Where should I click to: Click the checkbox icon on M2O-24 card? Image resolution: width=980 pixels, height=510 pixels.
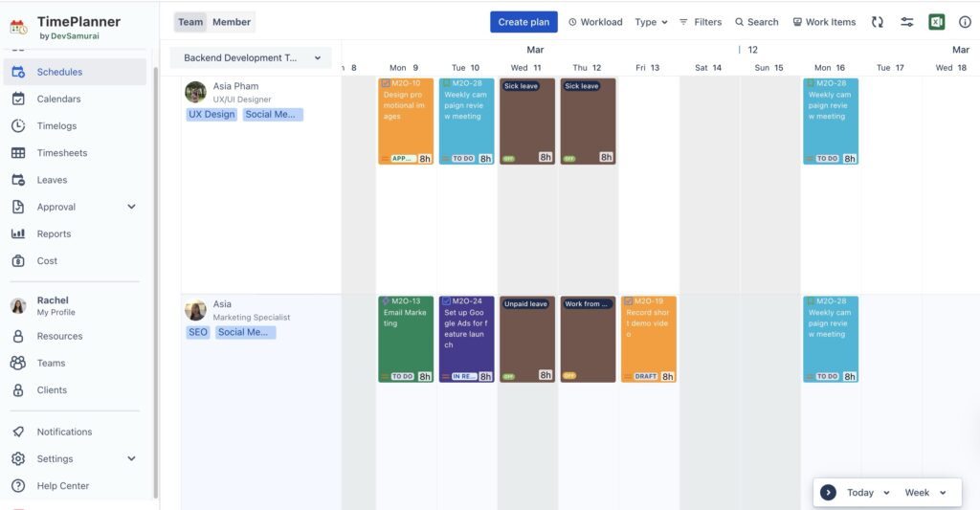(x=446, y=301)
